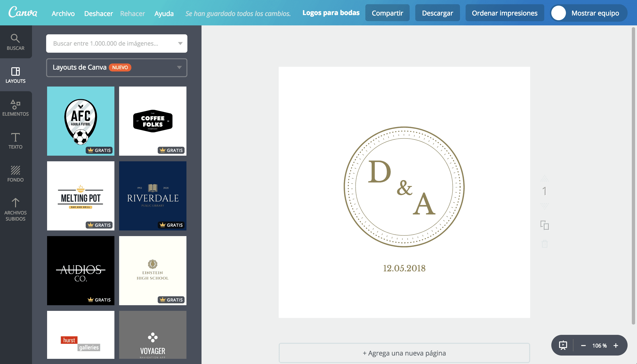Open the Texto panel
The image size is (637, 364).
click(x=16, y=141)
